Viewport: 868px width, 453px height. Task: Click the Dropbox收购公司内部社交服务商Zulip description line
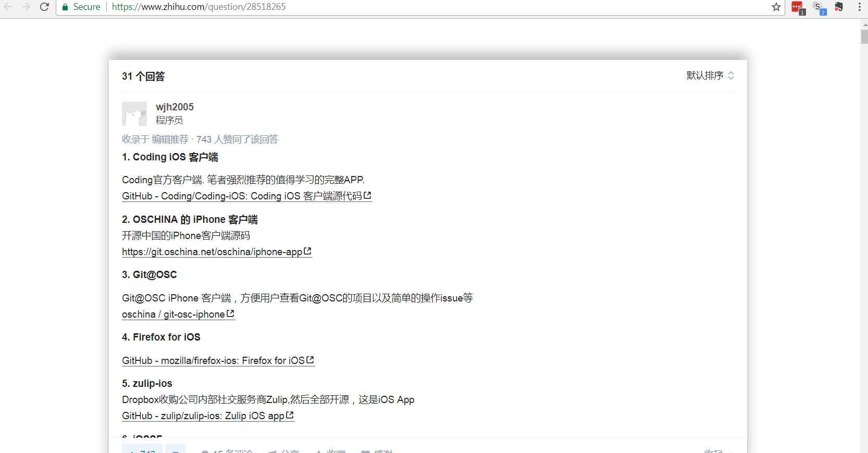268,399
